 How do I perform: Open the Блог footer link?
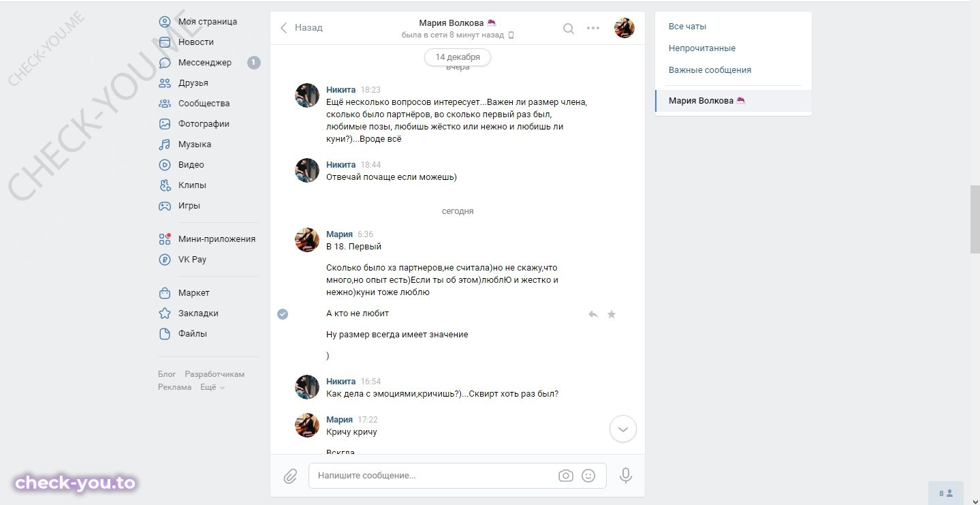tap(167, 374)
